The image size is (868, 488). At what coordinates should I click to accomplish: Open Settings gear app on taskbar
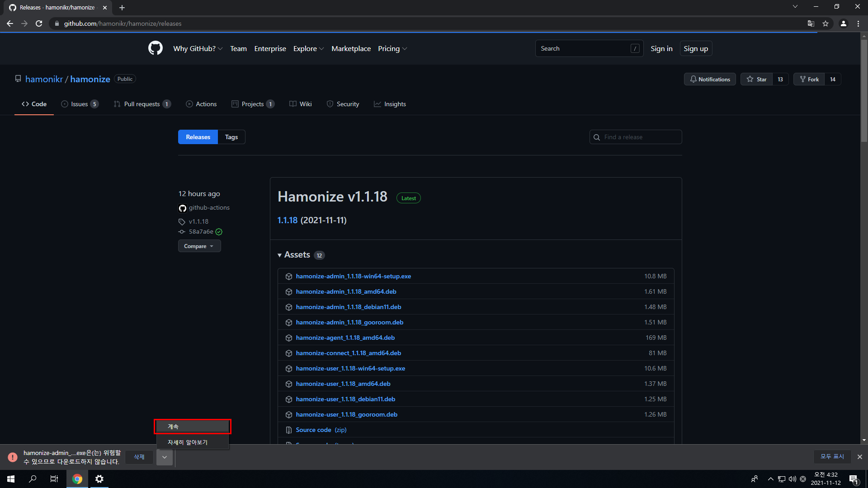99,479
